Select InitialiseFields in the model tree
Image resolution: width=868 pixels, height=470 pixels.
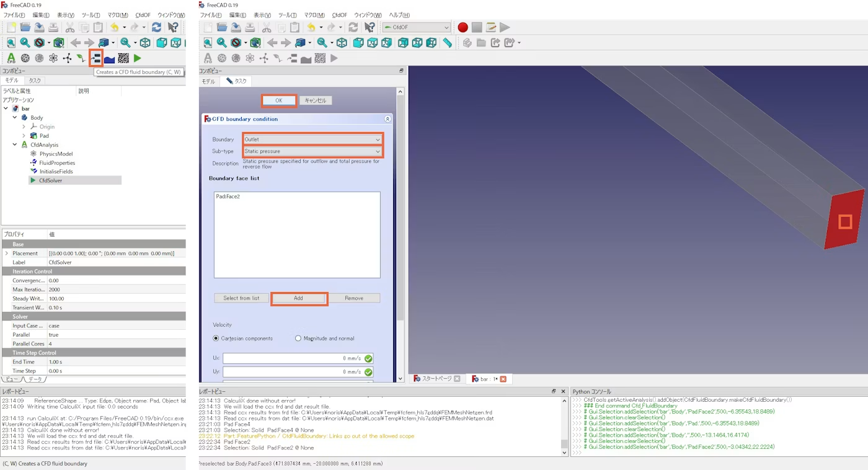(x=56, y=171)
